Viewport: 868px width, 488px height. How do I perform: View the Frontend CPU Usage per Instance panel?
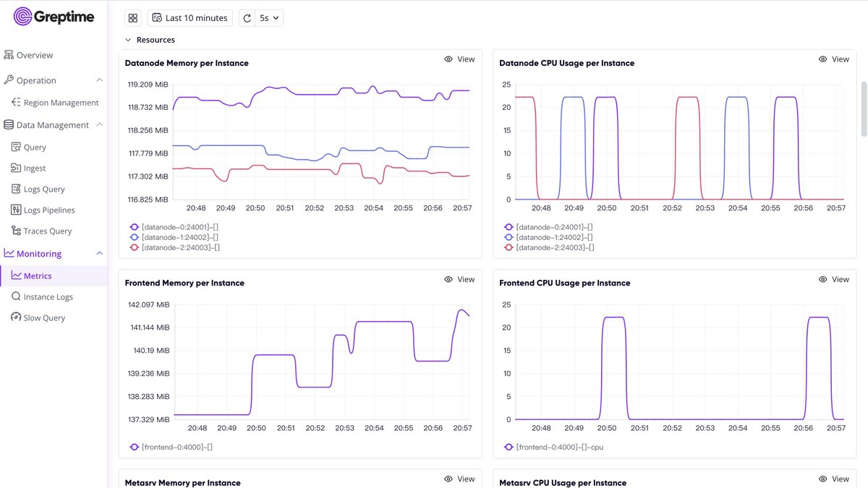[834, 279]
